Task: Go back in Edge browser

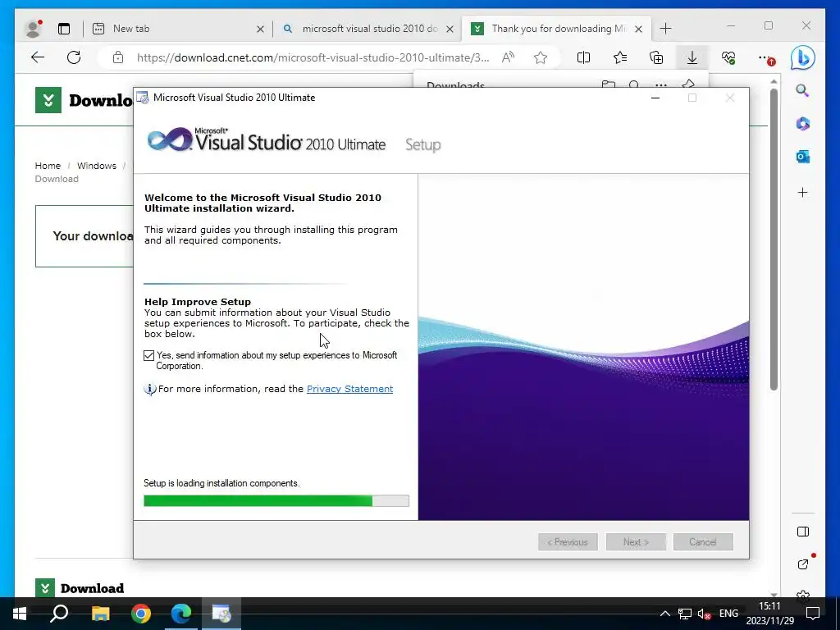Action: click(x=38, y=58)
